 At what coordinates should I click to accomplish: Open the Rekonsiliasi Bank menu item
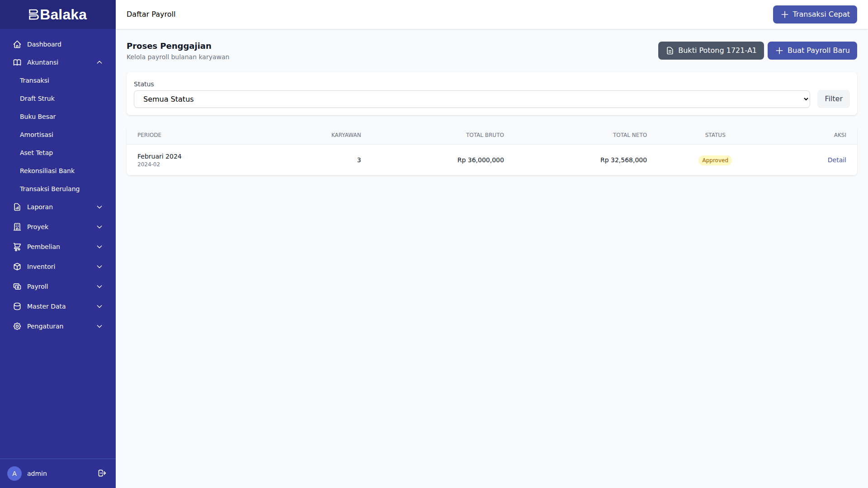47,171
